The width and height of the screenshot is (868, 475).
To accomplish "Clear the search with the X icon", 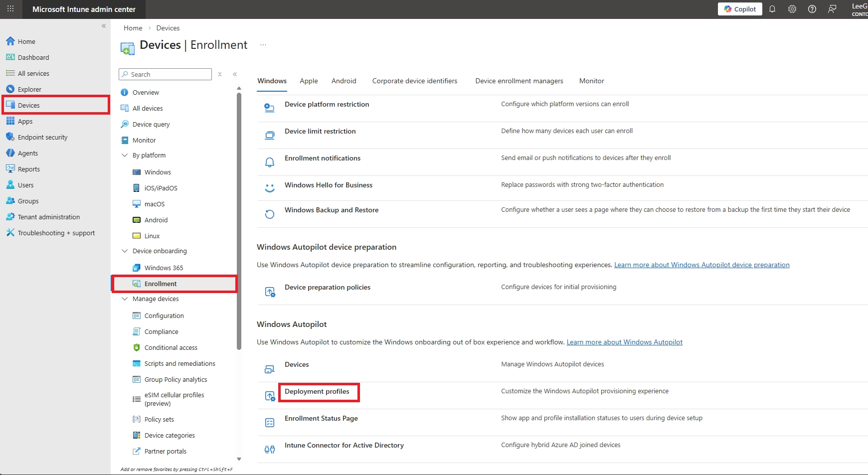I will [220, 74].
